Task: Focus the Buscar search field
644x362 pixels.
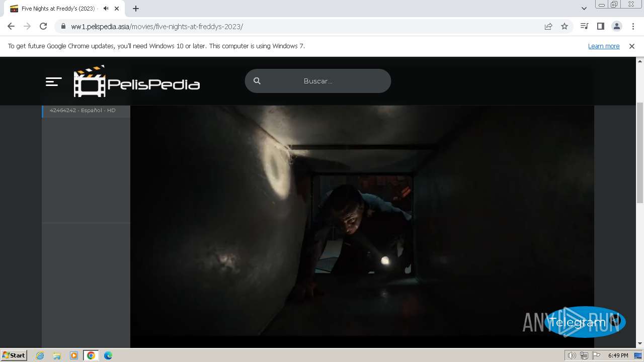Action: (318, 81)
